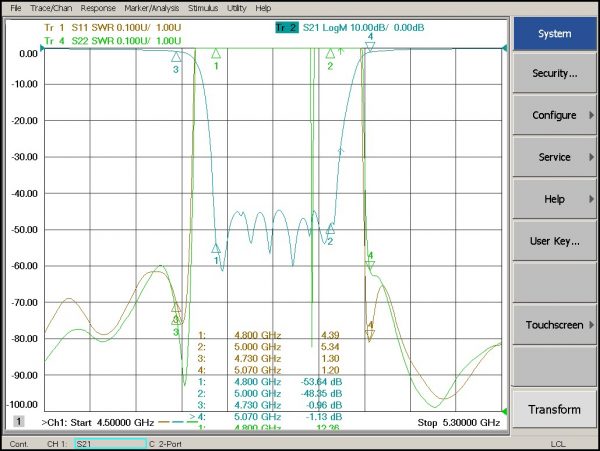Select S21 marker 2 triangle near -50 dB

[x=330, y=229]
